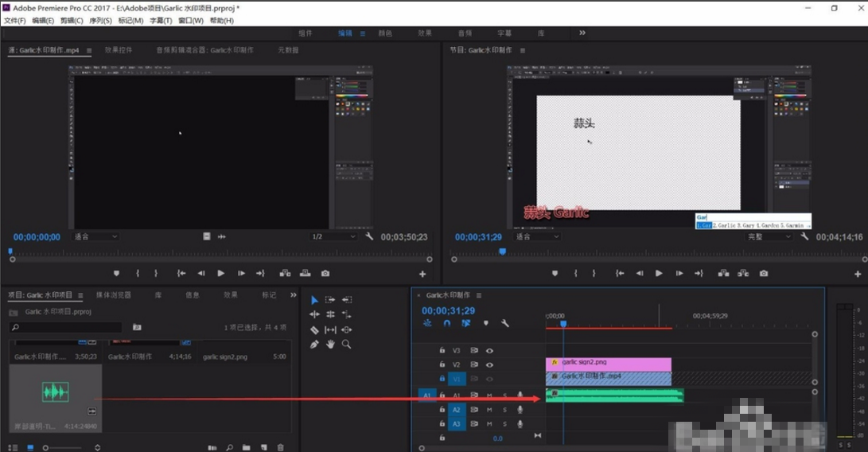Click Export Frame camera in Program monitor
This screenshot has height=452, width=868.
click(x=764, y=274)
